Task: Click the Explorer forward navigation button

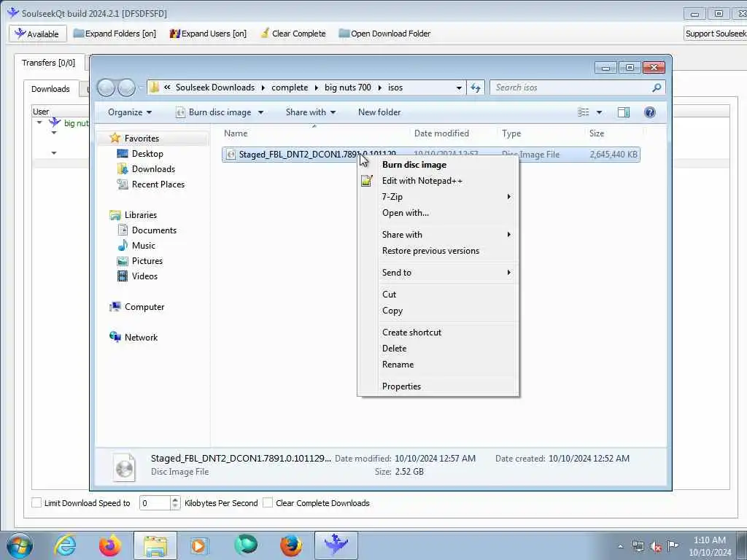Action: tap(126, 87)
